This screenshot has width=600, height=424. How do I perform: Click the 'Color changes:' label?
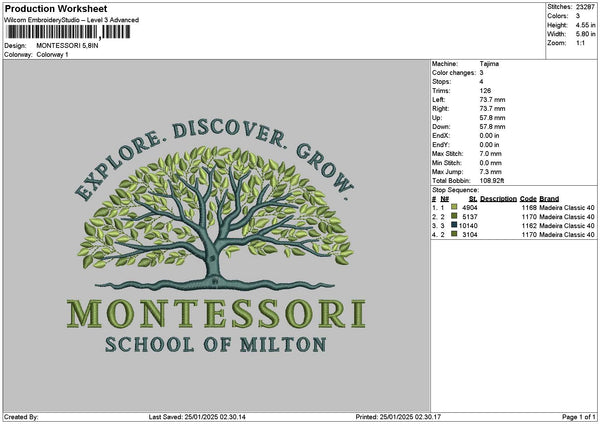[454, 73]
